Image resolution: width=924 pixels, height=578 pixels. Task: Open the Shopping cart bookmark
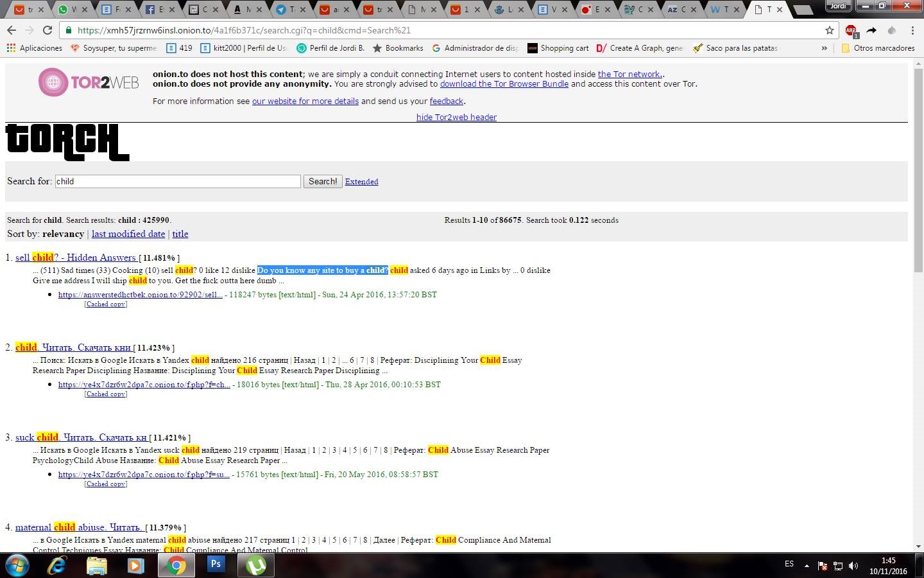coord(558,48)
